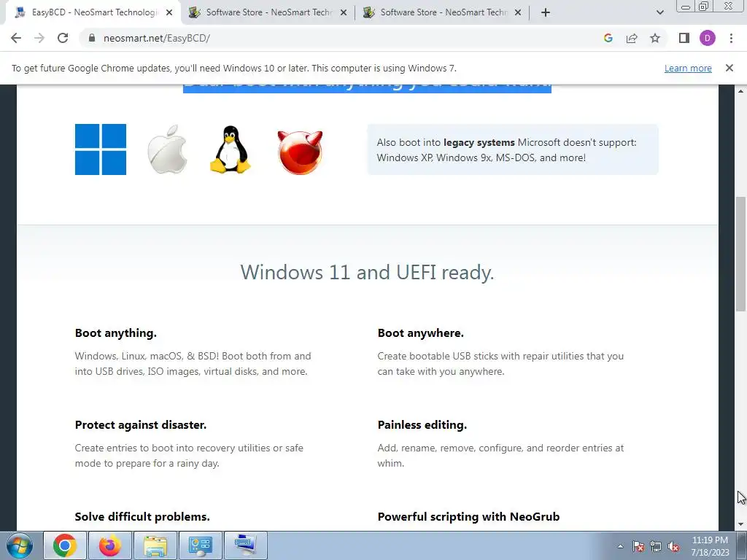The width and height of the screenshot is (747, 560).
Task: Open the profile avatar labeled D
Action: coord(708,38)
